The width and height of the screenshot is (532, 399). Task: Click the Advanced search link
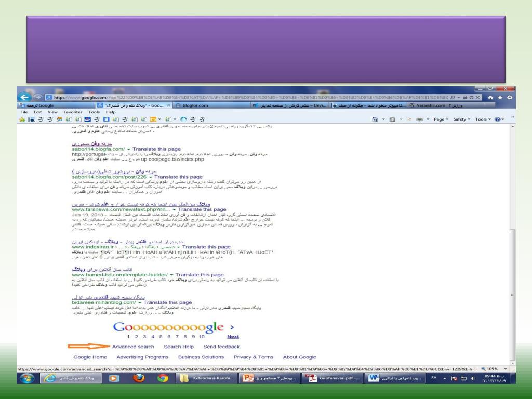(133, 347)
